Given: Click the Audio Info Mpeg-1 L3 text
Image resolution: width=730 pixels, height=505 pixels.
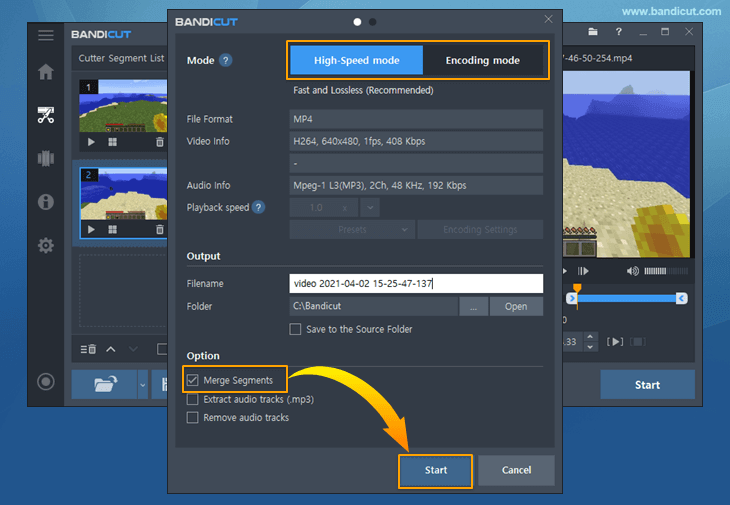Looking at the screenshot, I should tap(379, 185).
